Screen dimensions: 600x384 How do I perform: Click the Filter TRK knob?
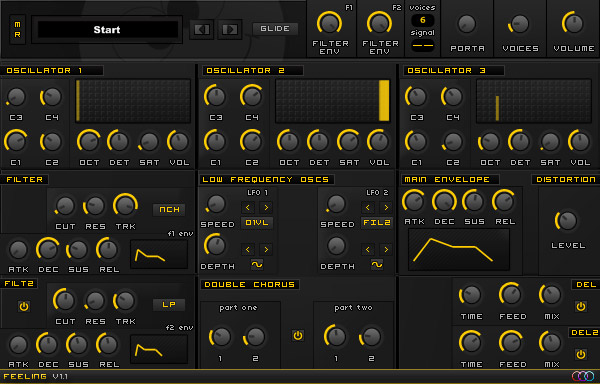[125, 205]
